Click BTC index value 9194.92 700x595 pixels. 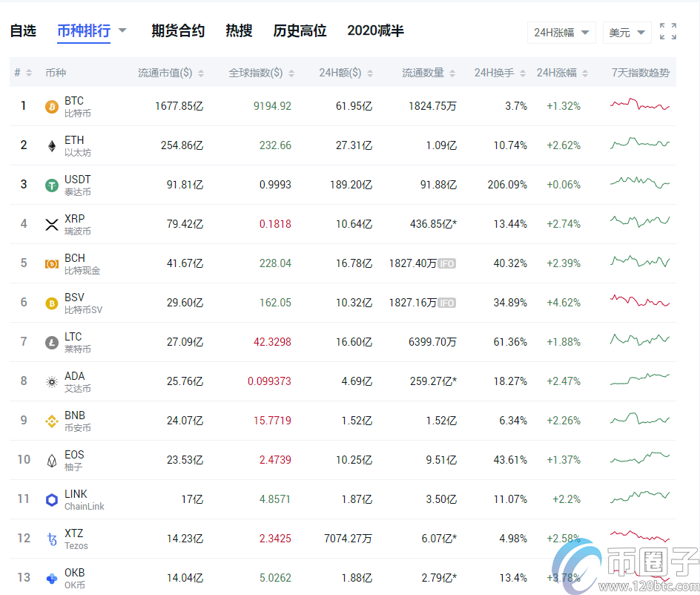coord(272,106)
